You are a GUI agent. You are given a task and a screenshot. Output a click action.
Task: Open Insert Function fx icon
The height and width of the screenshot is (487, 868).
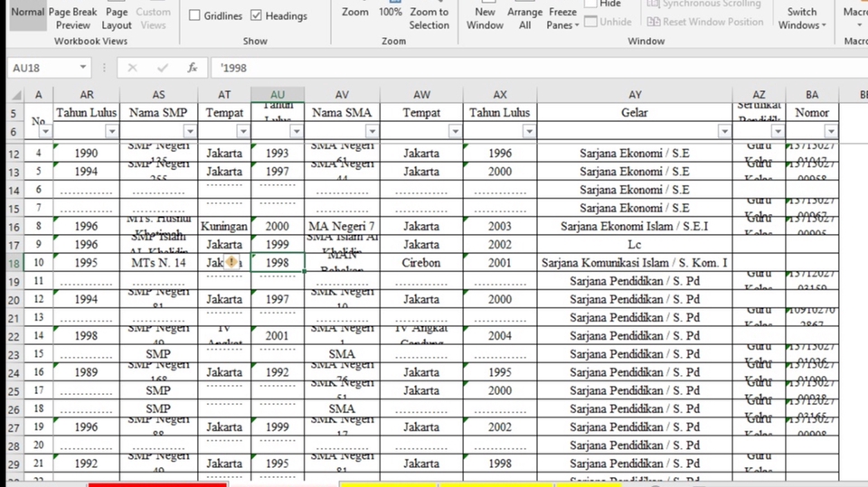[192, 68]
